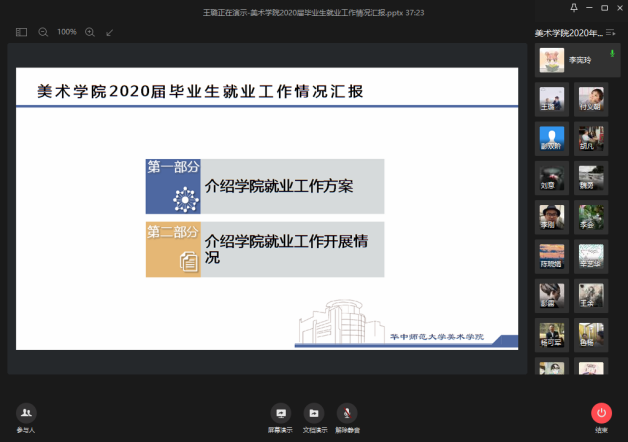Click the 100% zoom level value
The image size is (628, 442).
(66, 32)
